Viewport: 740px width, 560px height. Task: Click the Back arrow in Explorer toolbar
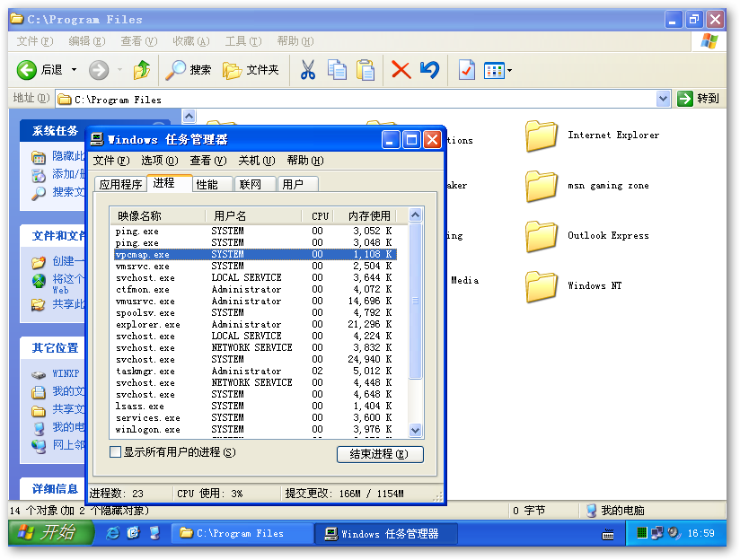click(26, 70)
